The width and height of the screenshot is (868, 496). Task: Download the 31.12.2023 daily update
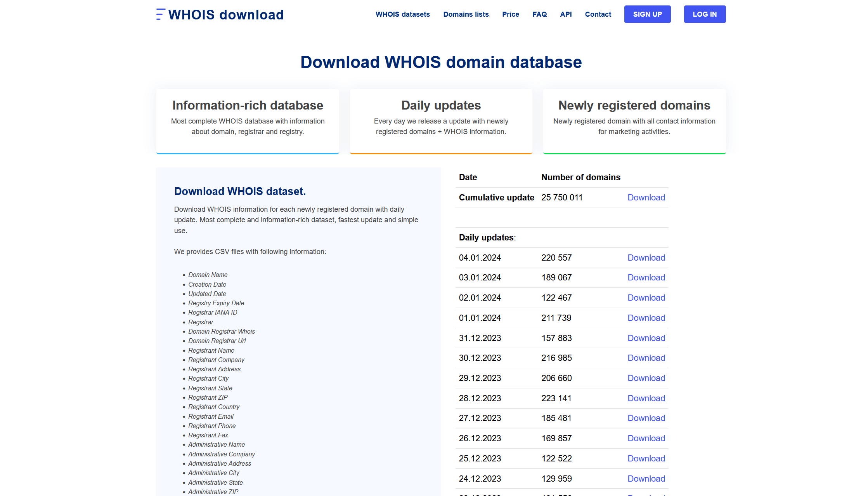click(646, 338)
